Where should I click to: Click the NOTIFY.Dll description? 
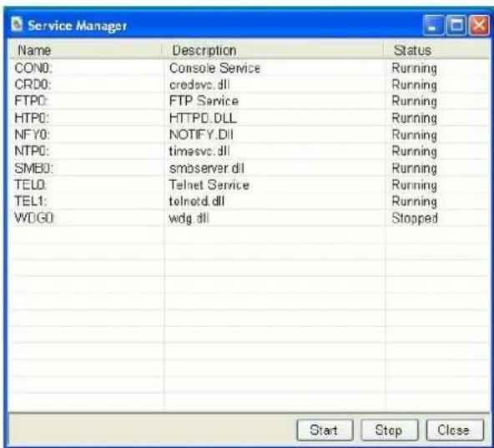pos(201,135)
